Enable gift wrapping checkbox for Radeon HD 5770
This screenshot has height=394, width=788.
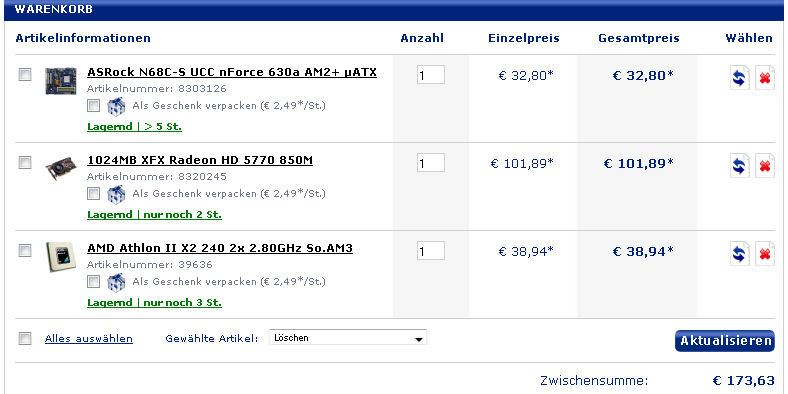tap(93, 193)
